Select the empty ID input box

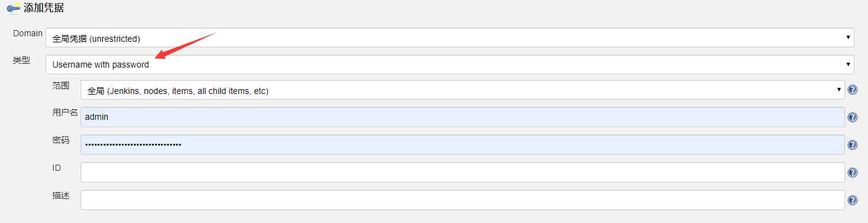pos(463,172)
